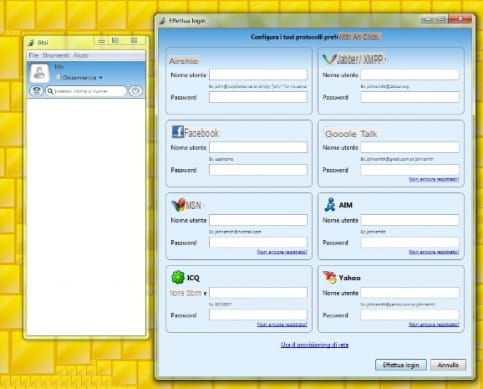Click the Jitsi icon in the contact list title bar
This screenshot has height=389, width=483.
coord(31,43)
